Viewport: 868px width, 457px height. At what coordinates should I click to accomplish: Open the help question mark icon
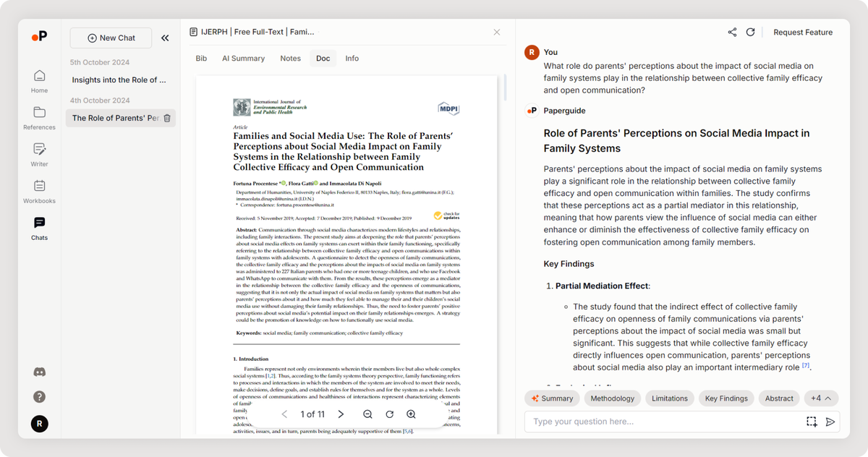[x=40, y=396]
